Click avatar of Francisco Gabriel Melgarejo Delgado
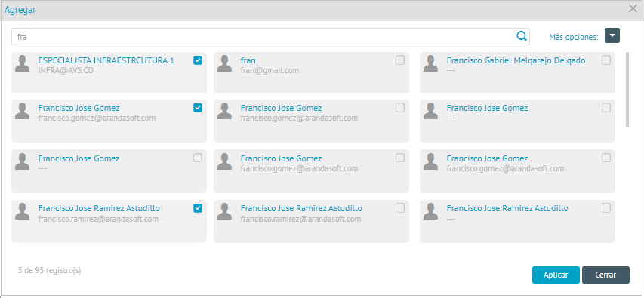 tap(430, 63)
